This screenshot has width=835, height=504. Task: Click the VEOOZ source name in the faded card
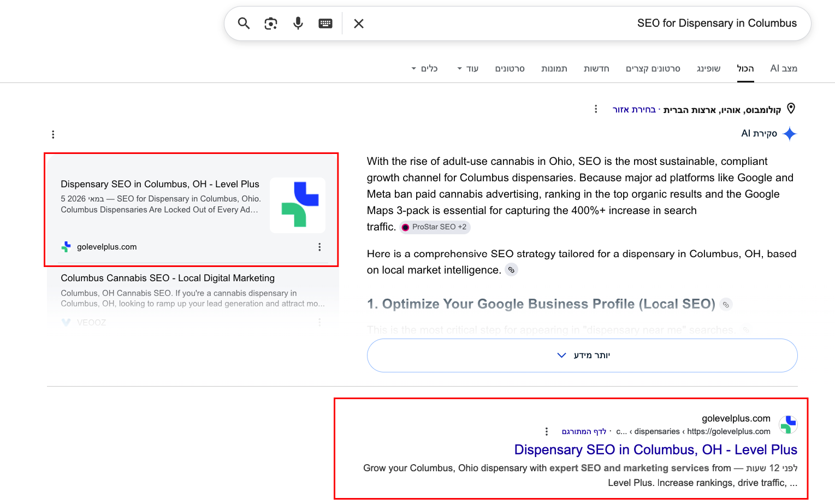[92, 322]
